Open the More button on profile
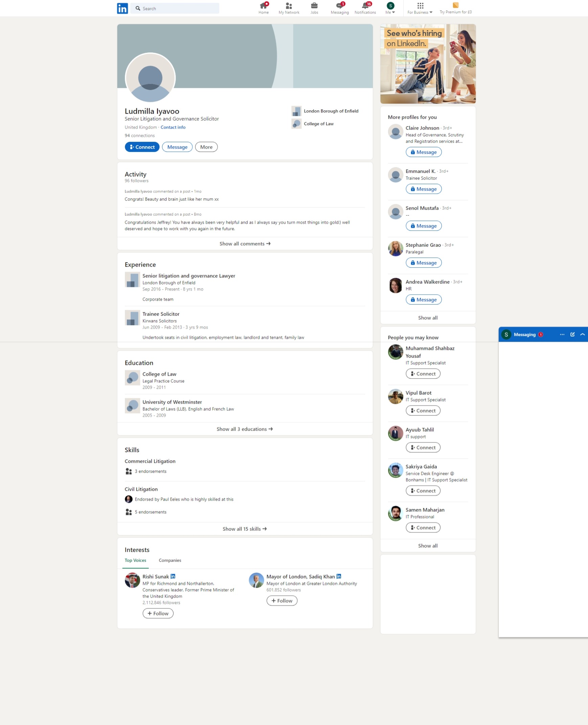This screenshot has height=725, width=588. coord(206,147)
